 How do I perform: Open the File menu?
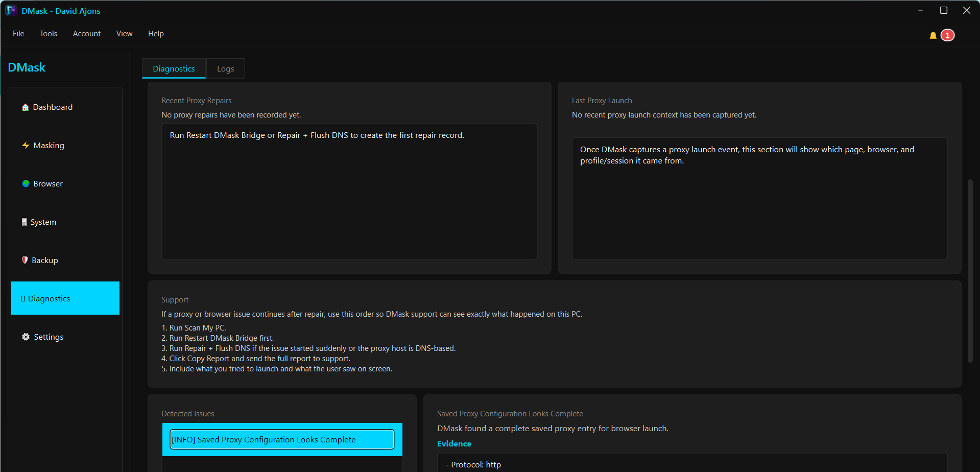pos(18,34)
